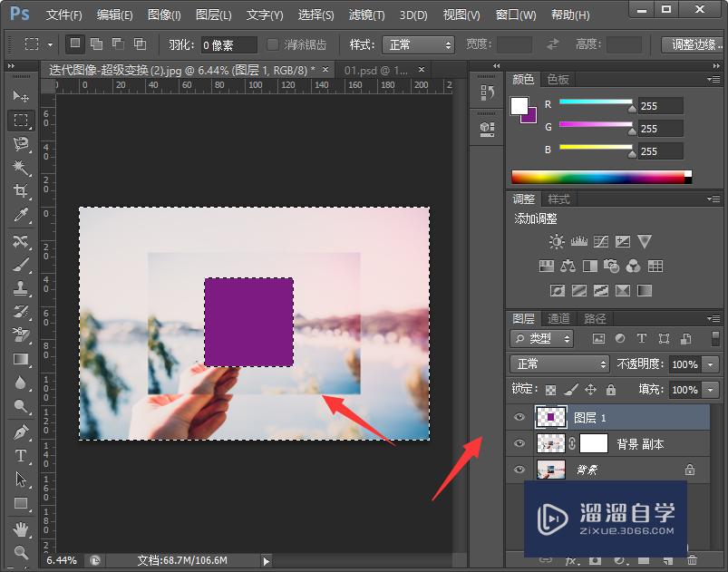Open the 不透明度 opacity arrow
Viewport: 728px width, 572px height.
pos(711,364)
